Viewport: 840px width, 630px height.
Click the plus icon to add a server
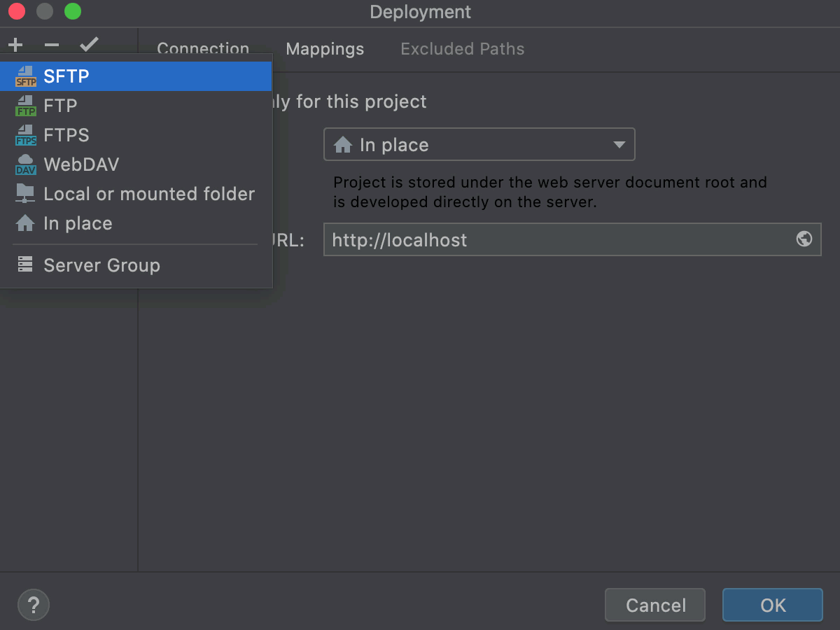click(15, 44)
